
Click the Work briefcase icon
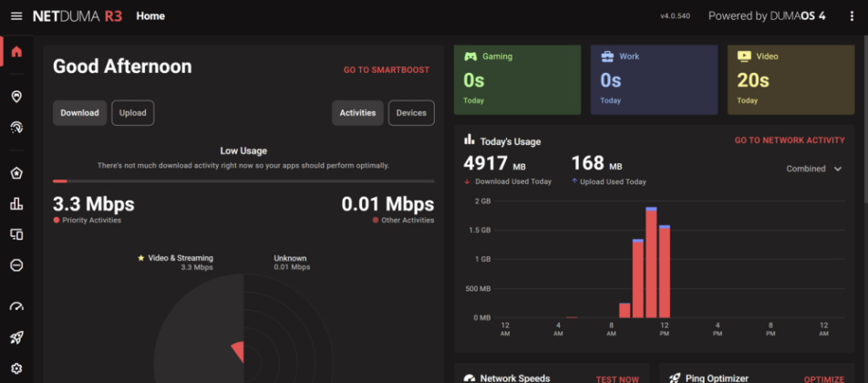click(x=606, y=56)
